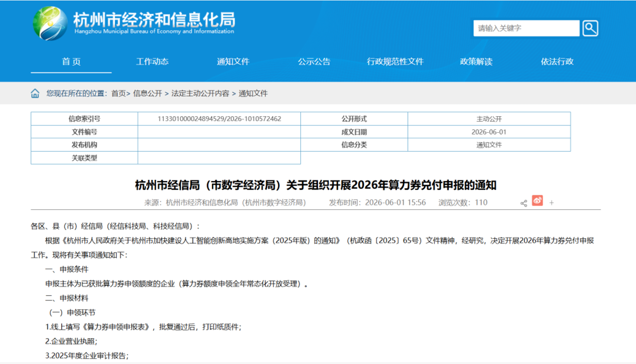The image size is (636, 364).
Task: Click 通知文件 value in info table
Action: pyautogui.click(x=489, y=145)
